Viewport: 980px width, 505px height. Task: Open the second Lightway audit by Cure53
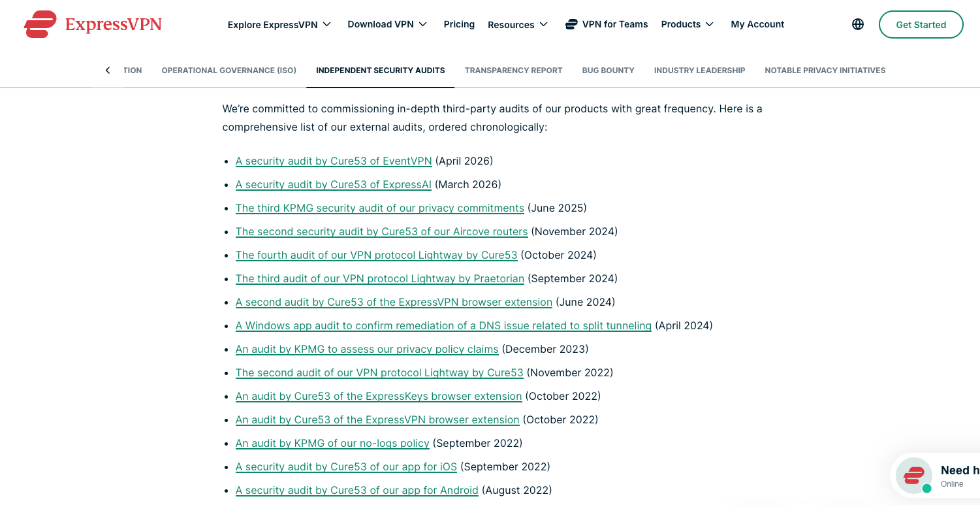click(379, 372)
